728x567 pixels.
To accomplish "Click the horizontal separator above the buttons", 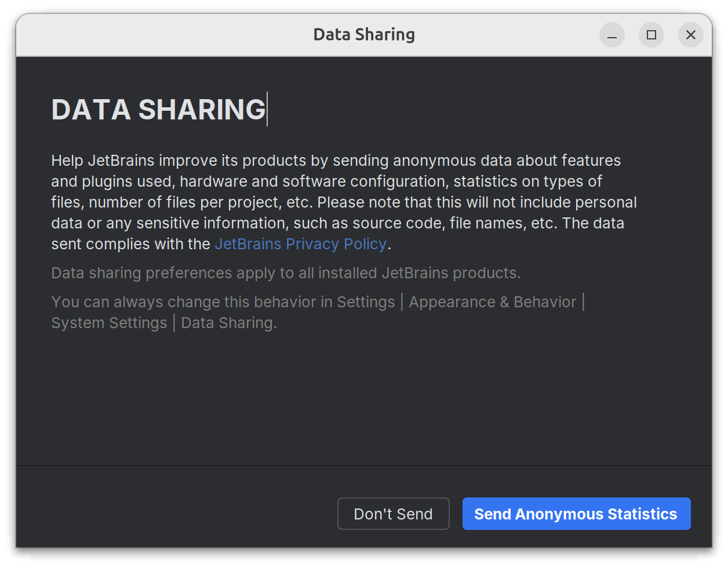I will pyautogui.click(x=363, y=465).
